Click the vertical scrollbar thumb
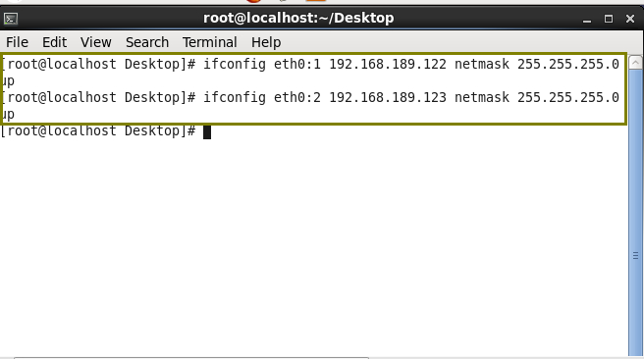 pyautogui.click(x=635, y=214)
